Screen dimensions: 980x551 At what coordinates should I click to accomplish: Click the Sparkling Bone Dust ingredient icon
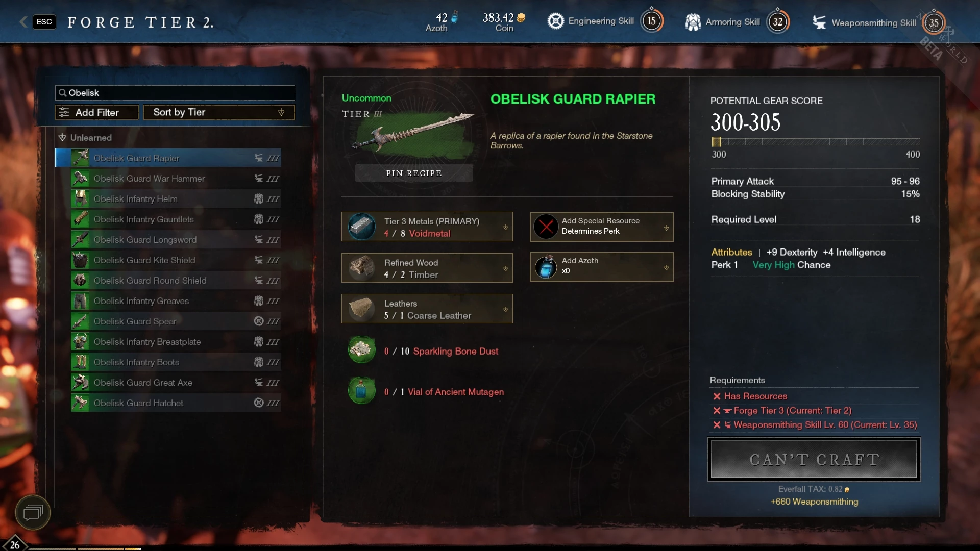pos(362,349)
